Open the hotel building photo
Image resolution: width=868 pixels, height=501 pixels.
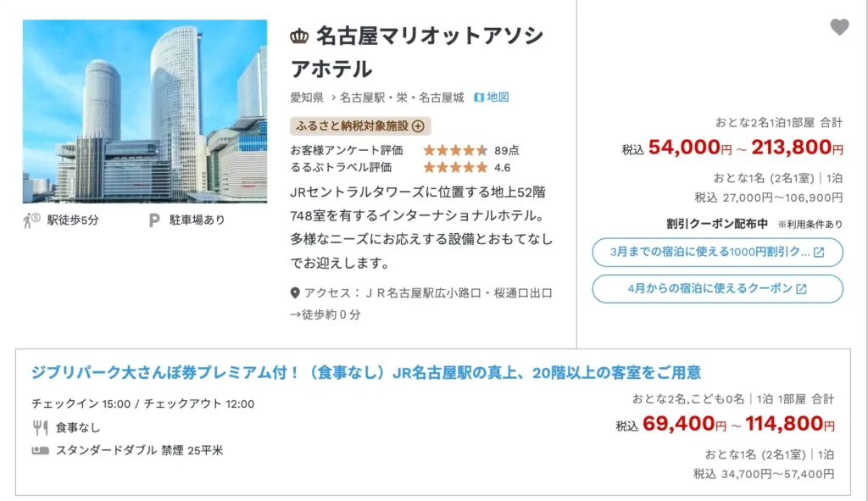click(x=144, y=111)
